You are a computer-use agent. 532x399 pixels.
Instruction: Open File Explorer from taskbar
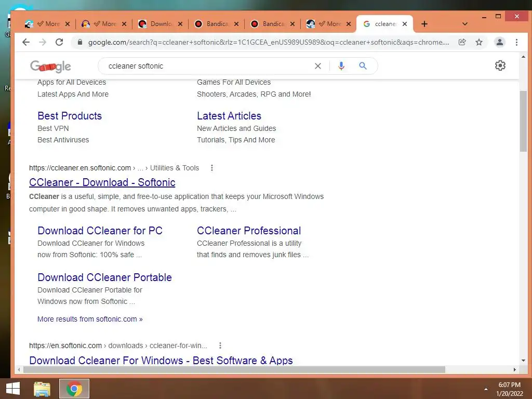pos(42,389)
